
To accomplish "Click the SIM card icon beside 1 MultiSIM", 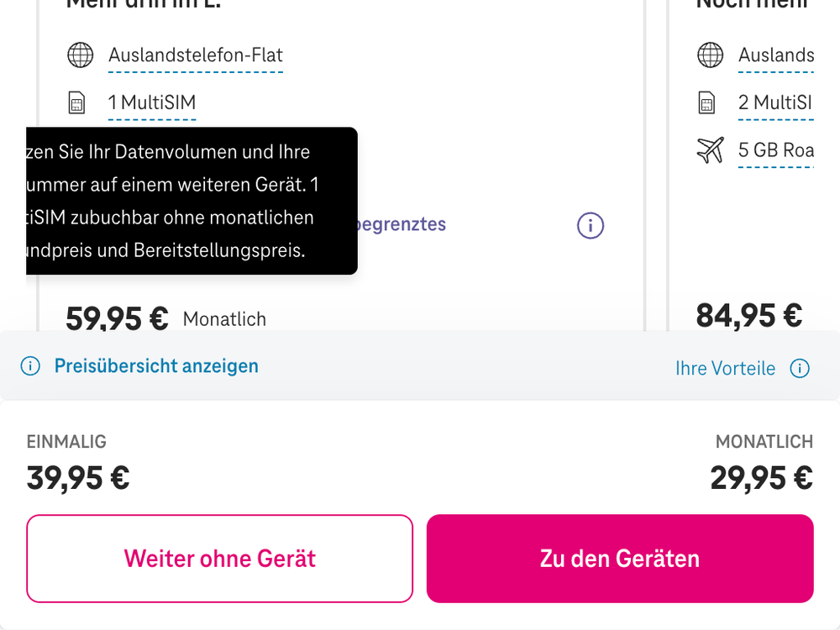I will click(78, 102).
